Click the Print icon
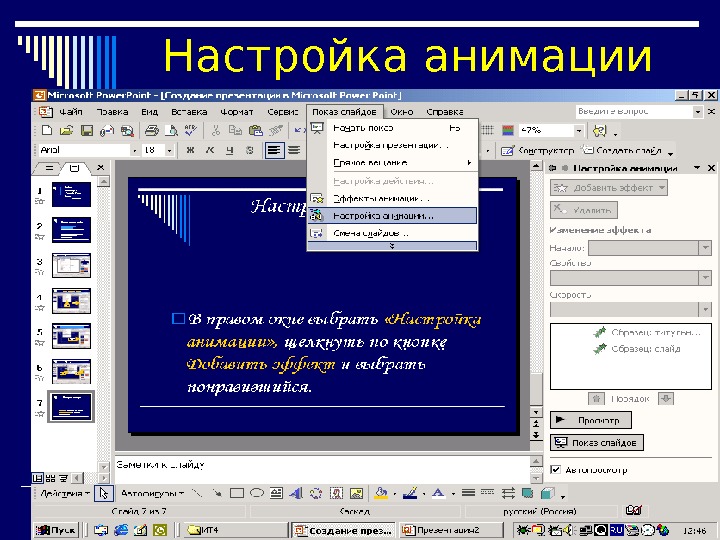 [151, 130]
